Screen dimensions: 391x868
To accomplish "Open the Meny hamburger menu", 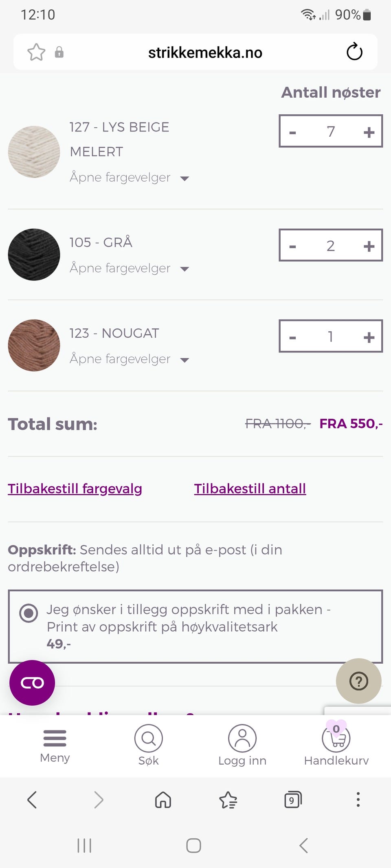I will (x=55, y=746).
